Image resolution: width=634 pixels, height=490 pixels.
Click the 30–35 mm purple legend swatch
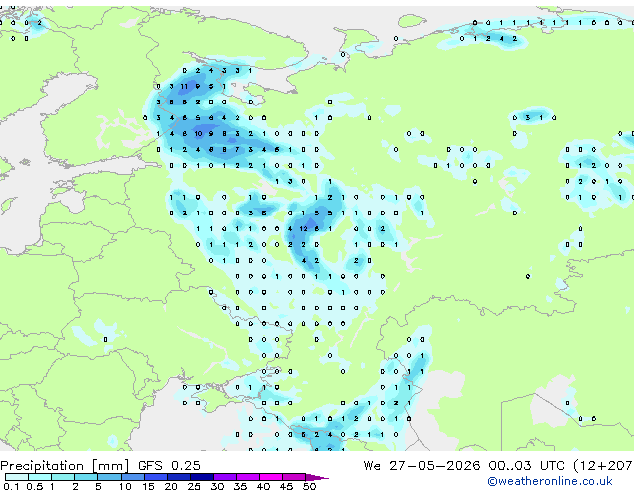tap(225, 477)
